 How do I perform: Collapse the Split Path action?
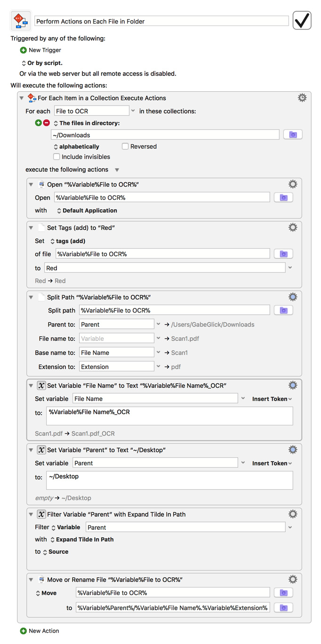click(31, 298)
